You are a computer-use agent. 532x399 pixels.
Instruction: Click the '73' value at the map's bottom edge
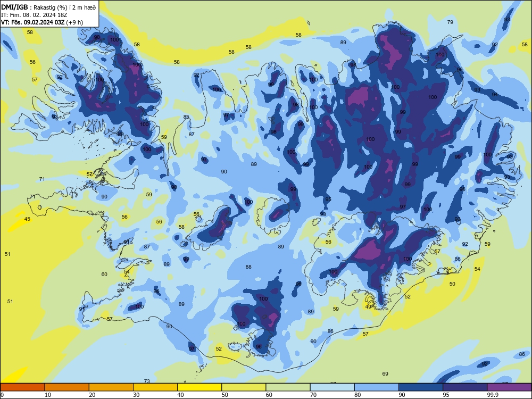(x=147, y=381)
